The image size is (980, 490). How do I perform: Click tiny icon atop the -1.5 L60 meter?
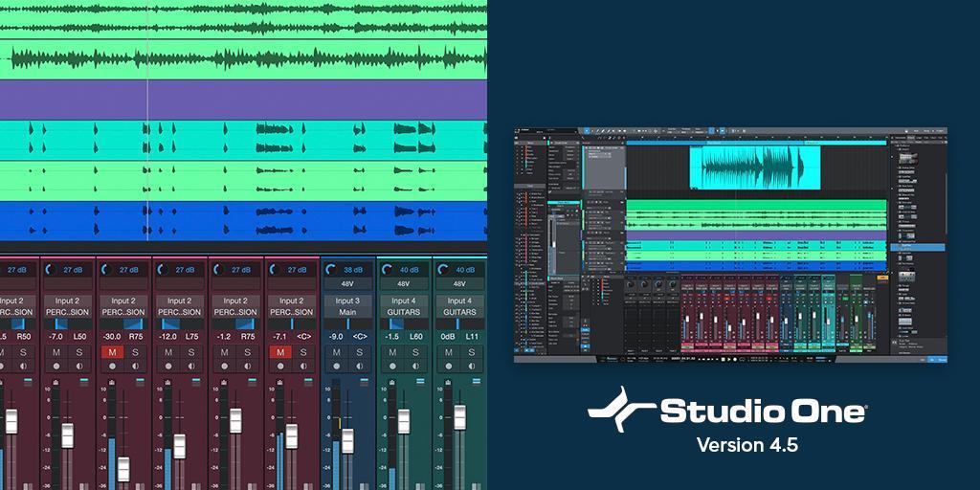click(x=391, y=382)
